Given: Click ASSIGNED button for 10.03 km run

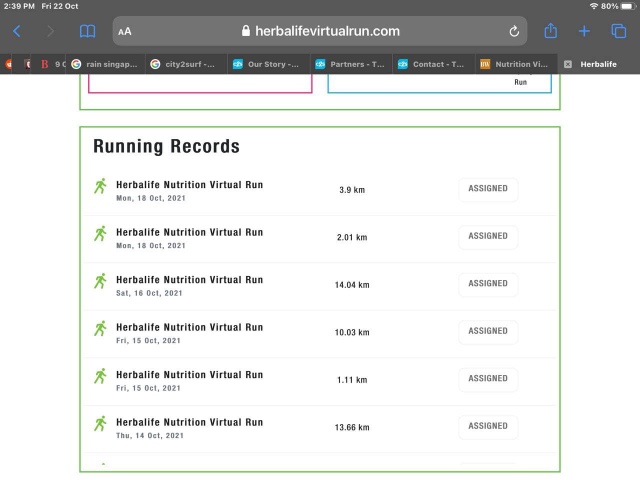Looking at the screenshot, I should pos(488,331).
